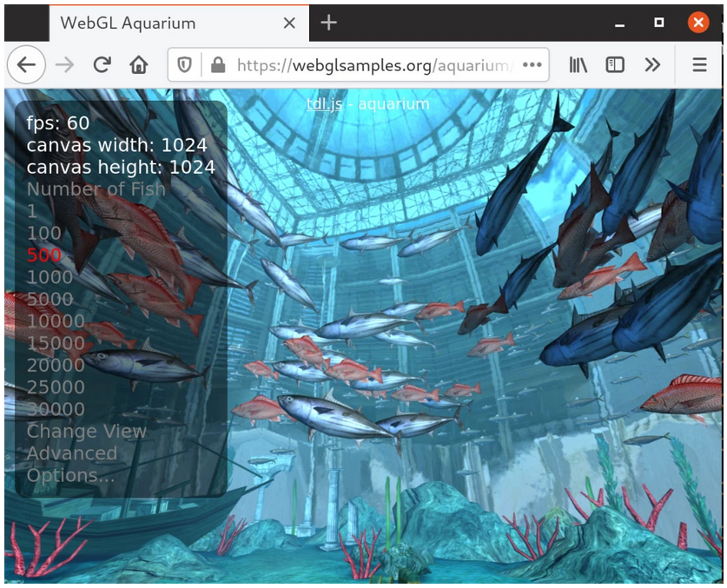Toggle the sidebar icon

[617, 63]
